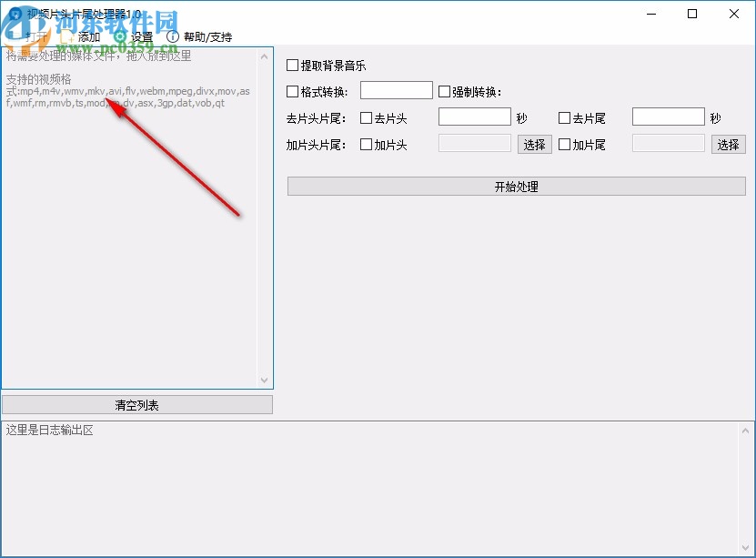The image size is (756, 558).
Task: Enable 提取背景音乐 checkbox
Action: 292,66
